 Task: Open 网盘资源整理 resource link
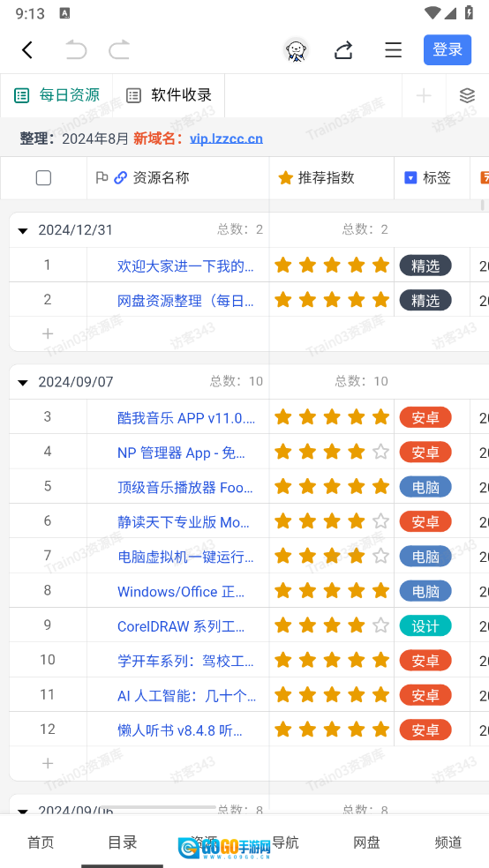[x=185, y=301]
